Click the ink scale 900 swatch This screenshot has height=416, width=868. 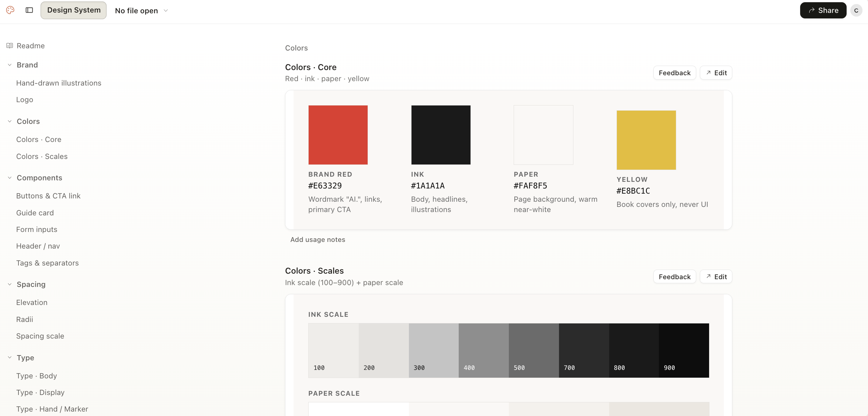[x=684, y=350]
